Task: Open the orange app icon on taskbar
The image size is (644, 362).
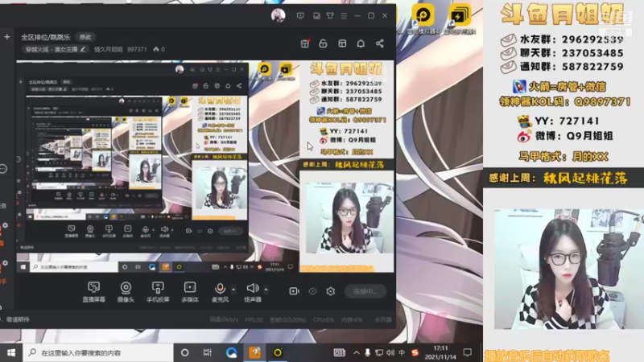Action: [254, 352]
